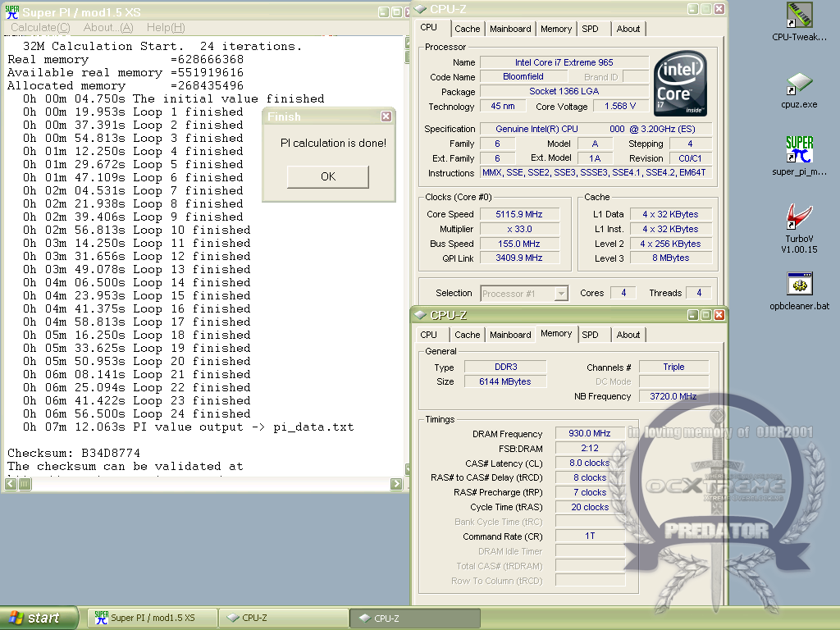Viewport: 840px width, 630px height.
Task: Click the Bus Speed 155.0 MHz field
Action: tap(519, 244)
